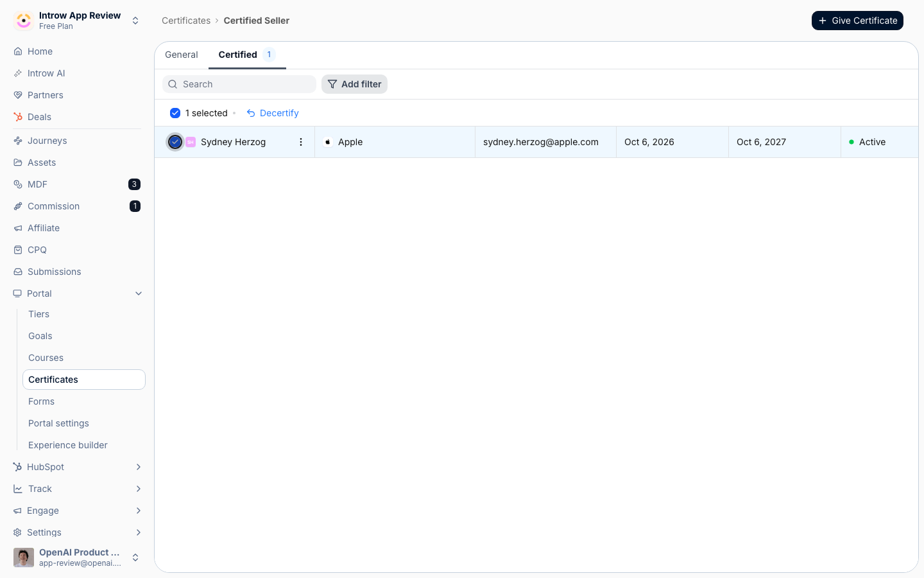Click the Give Certificate button
The width and height of the screenshot is (924, 578).
[857, 21]
